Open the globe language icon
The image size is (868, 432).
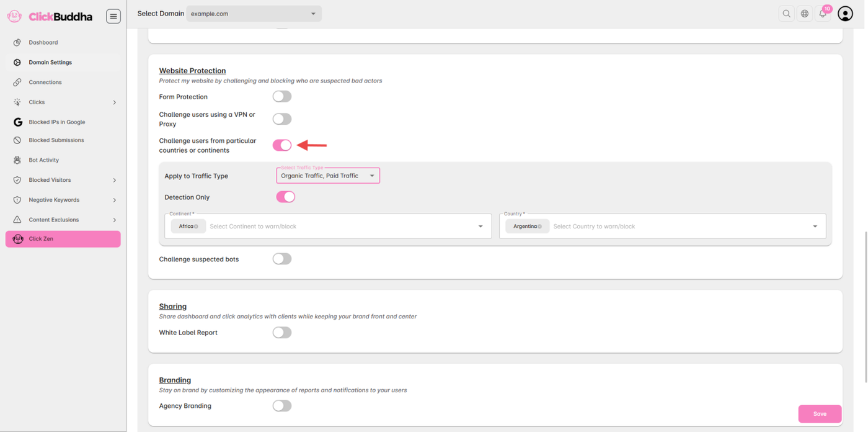[805, 14]
